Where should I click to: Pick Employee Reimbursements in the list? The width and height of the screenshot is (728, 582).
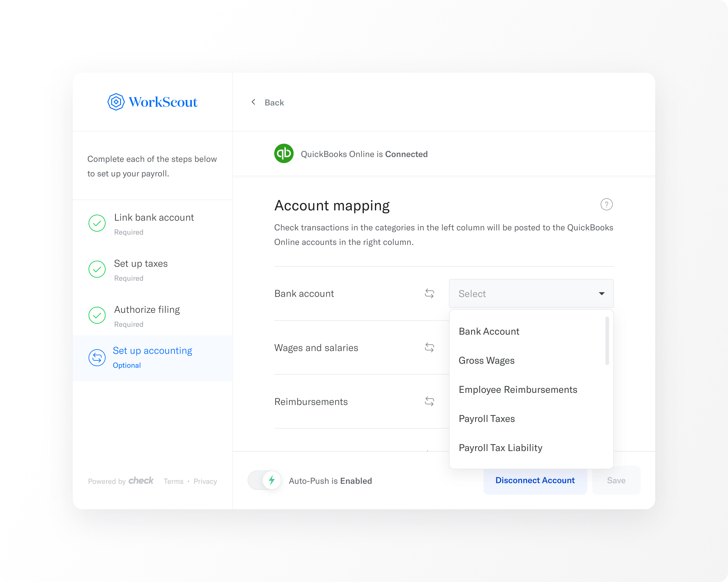click(517, 390)
